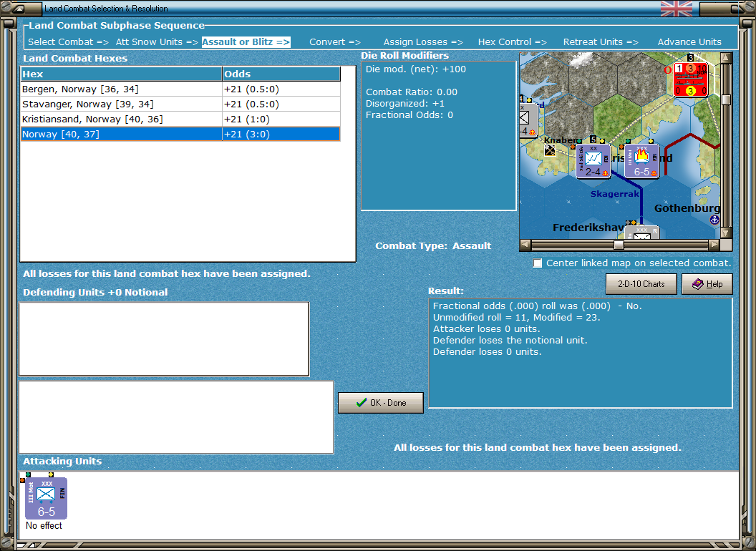Click the Disorganized: +1 modifier line
The height and width of the screenshot is (551, 756).
coord(405,103)
